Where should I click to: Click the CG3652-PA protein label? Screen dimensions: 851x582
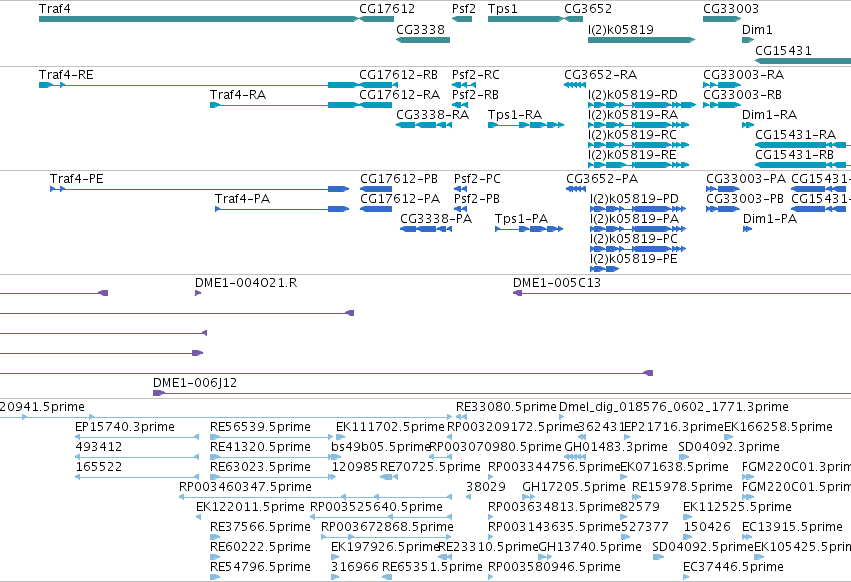tap(602, 179)
